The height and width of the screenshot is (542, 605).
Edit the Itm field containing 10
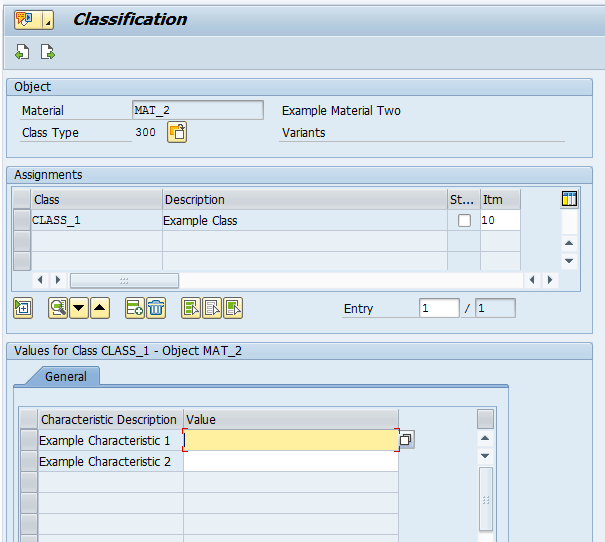pos(500,220)
